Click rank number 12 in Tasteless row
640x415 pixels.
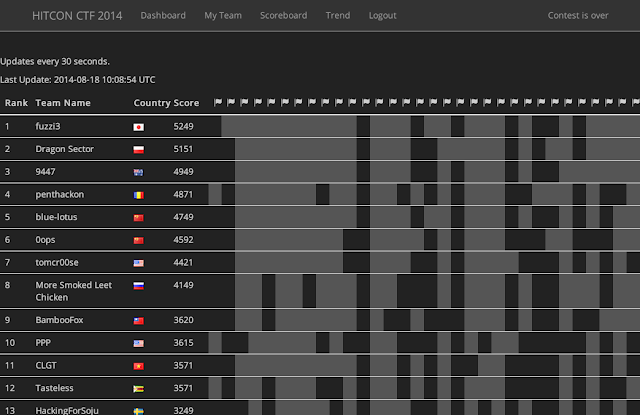(10, 388)
